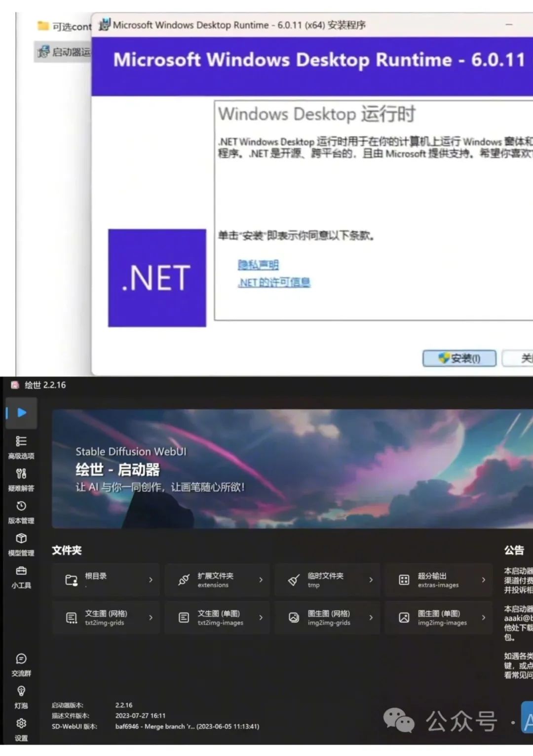Expand the img2img-images chevron
Image resolution: width=533 pixels, height=756 pixels.
(483, 617)
